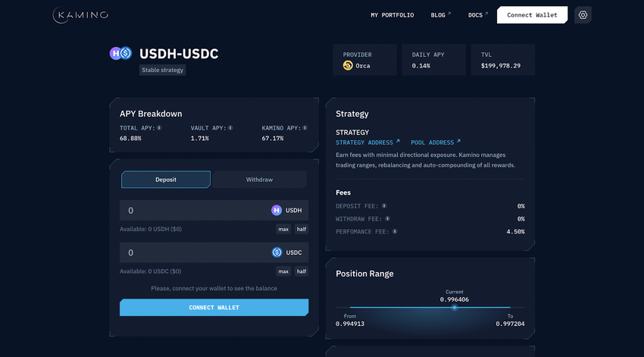Click the blue CONNECT WALLET button
Screen dimensions: 644x357
pyautogui.click(x=214, y=307)
